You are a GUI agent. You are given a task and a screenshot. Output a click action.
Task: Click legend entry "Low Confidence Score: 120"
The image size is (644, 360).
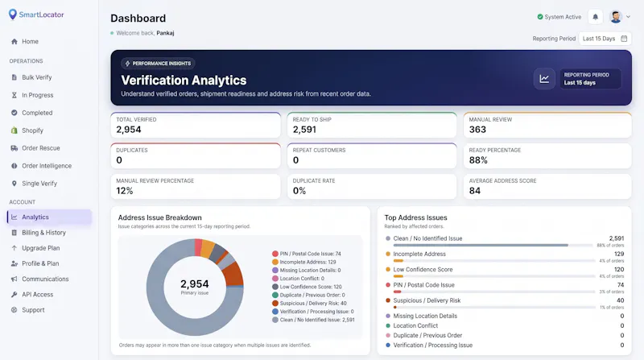point(307,287)
